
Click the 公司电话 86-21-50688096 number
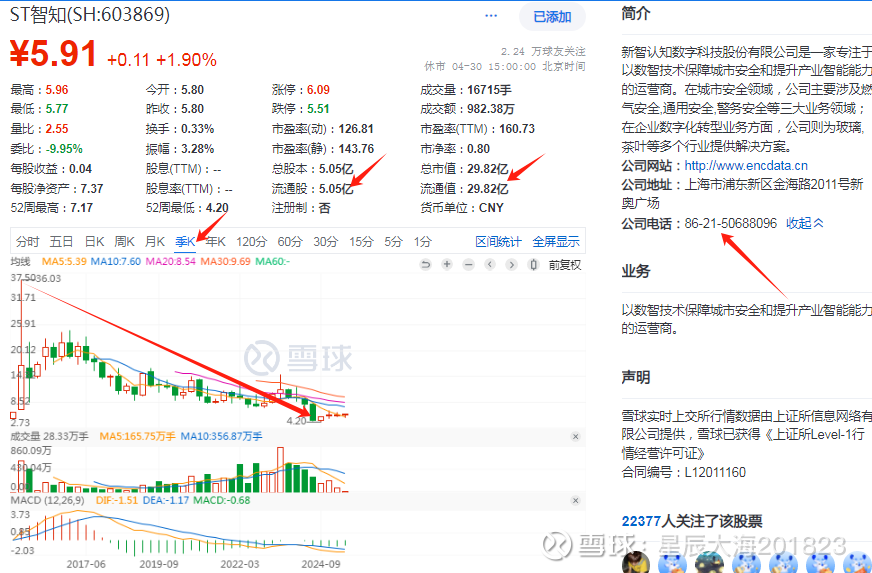point(730,223)
